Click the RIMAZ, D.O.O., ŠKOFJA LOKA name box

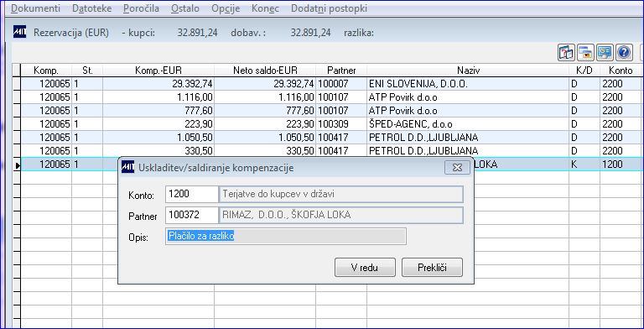[x=341, y=215]
